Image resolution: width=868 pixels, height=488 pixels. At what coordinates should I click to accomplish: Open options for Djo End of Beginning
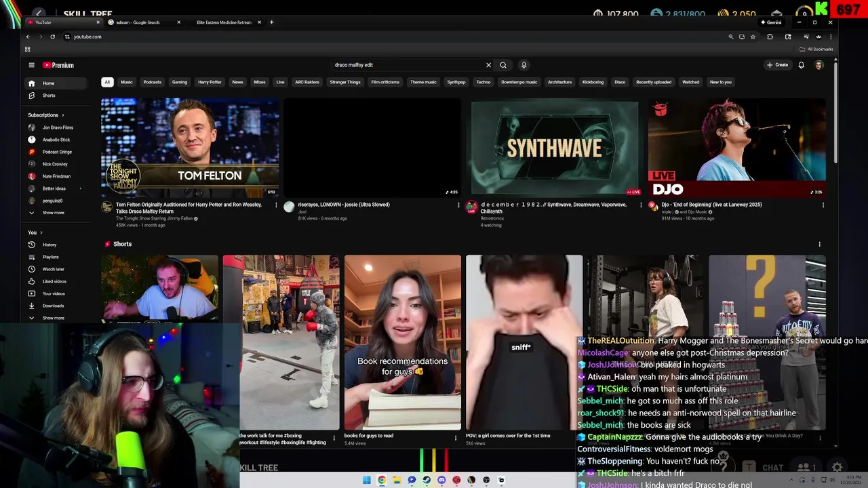click(x=823, y=205)
